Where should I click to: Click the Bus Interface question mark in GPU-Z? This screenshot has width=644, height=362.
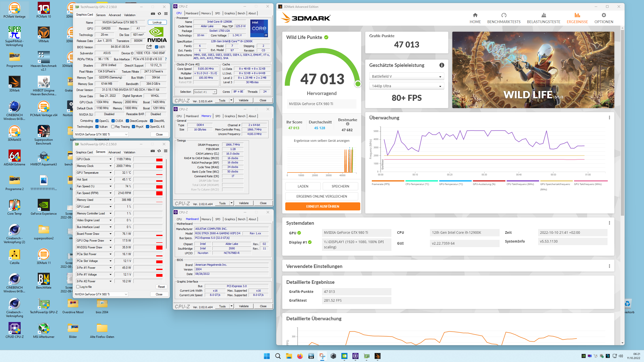point(166,59)
